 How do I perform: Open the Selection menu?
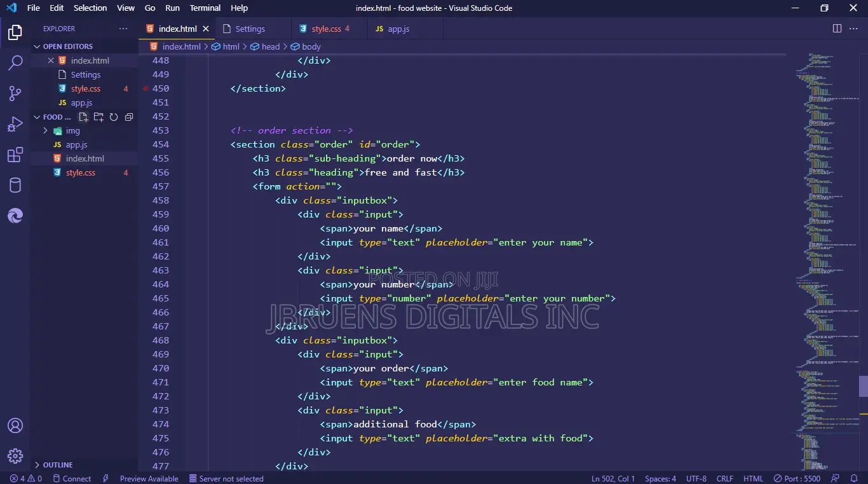point(90,8)
